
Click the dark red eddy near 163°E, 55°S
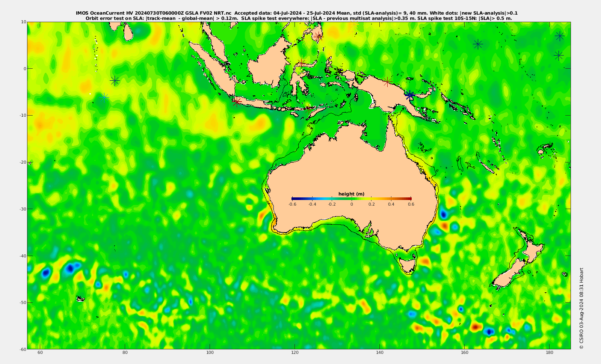tap(476, 327)
